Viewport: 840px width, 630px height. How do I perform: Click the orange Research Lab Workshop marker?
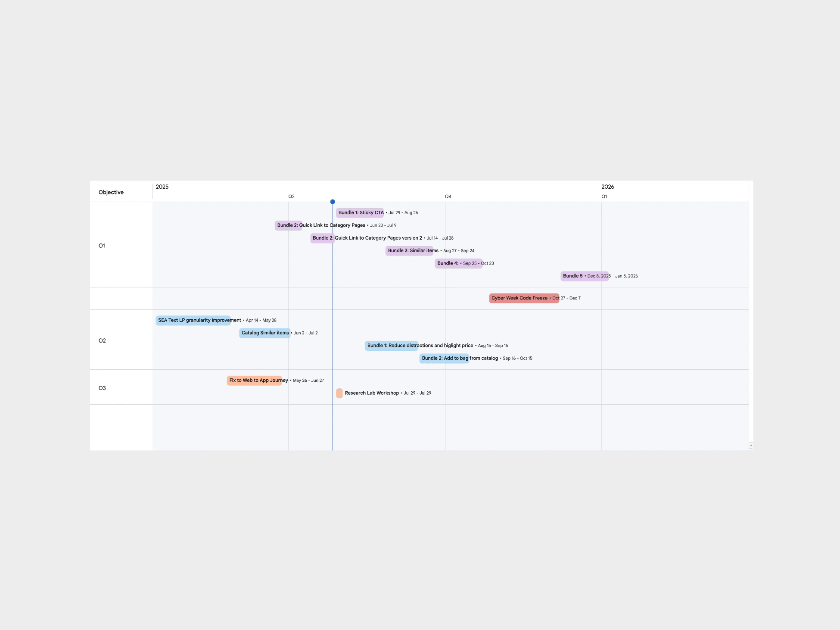point(339,393)
